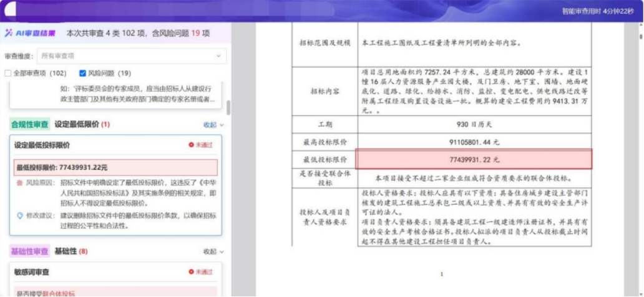Click 基础性 (8) section heading
644x297 pixels.
tap(71, 251)
